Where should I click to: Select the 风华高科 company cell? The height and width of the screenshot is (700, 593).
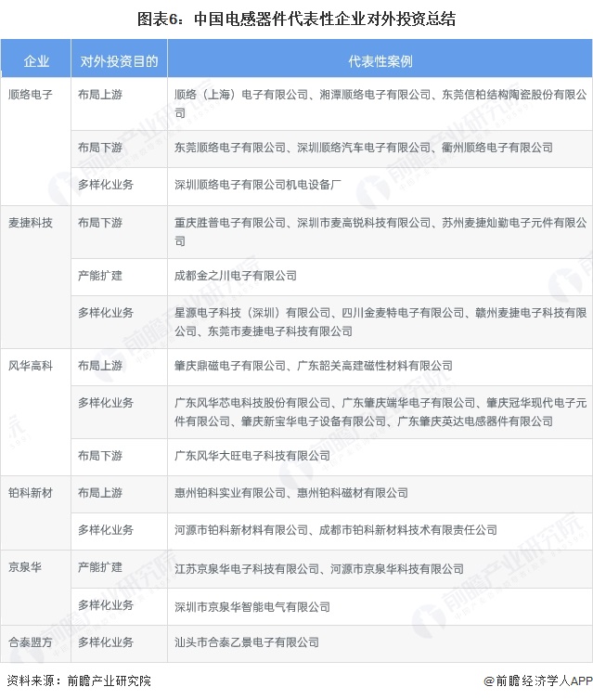[x=31, y=366]
